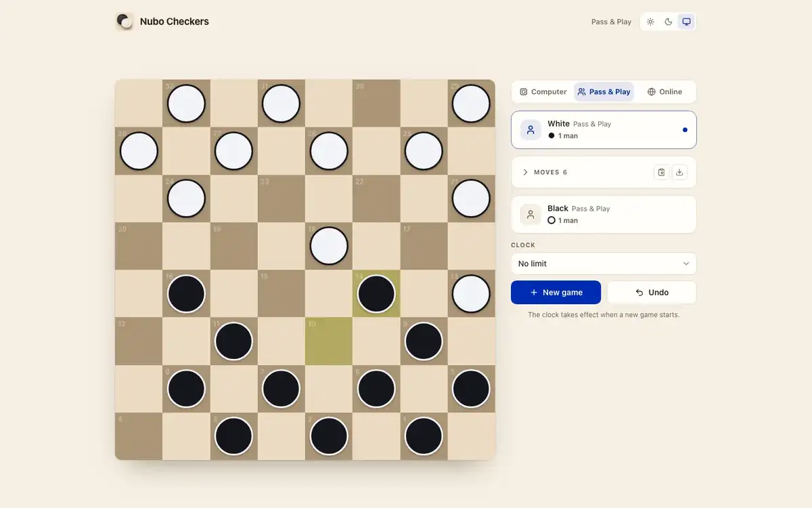Image resolution: width=812 pixels, height=508 pixels.
Task: Click the highlighted empty square 10
Action: click(329, 341)
